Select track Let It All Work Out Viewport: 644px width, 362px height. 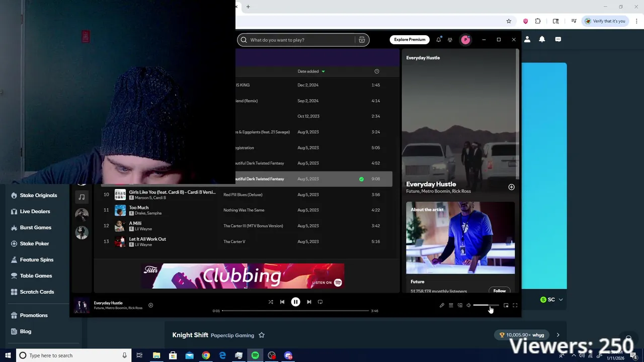pyautogui.click(x=147, y=239)
